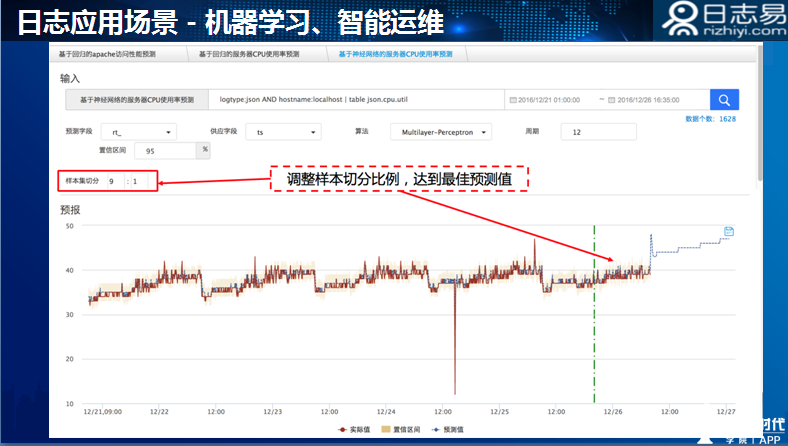Click the query text input field
Viewport: 788px width, 446px height.
pos(355,101)
